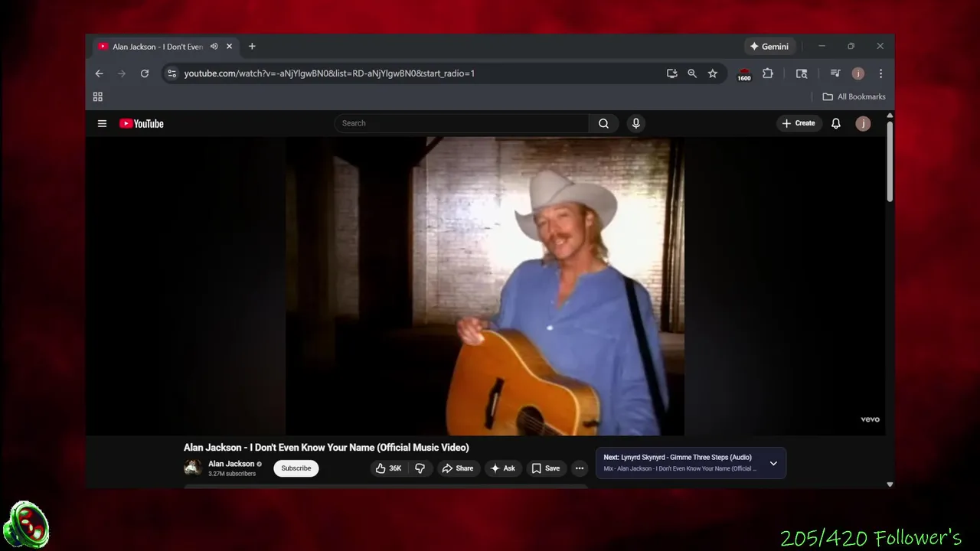Screen dimensions: 980x551
Task: Click the video title text
Action: point(326,448)
